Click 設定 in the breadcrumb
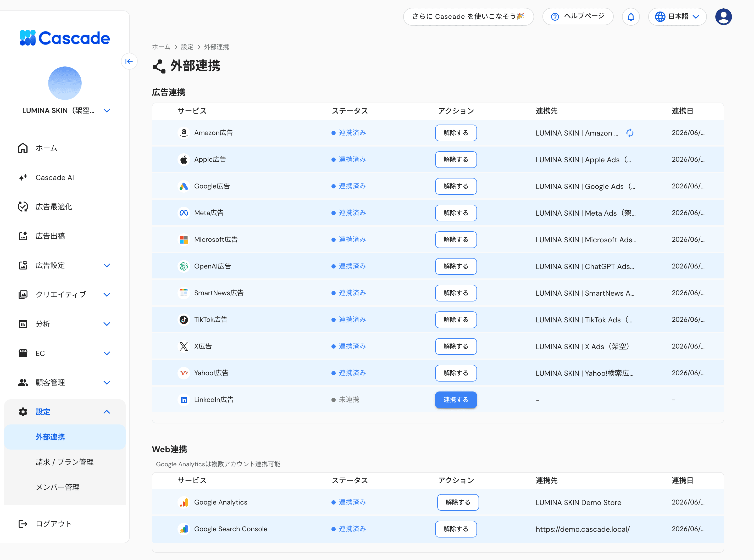This screenshot has width=754, height=560. (187, 47)
